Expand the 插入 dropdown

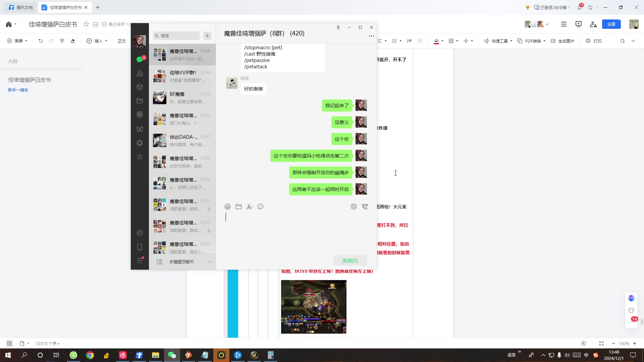click(x=97, y=41)
